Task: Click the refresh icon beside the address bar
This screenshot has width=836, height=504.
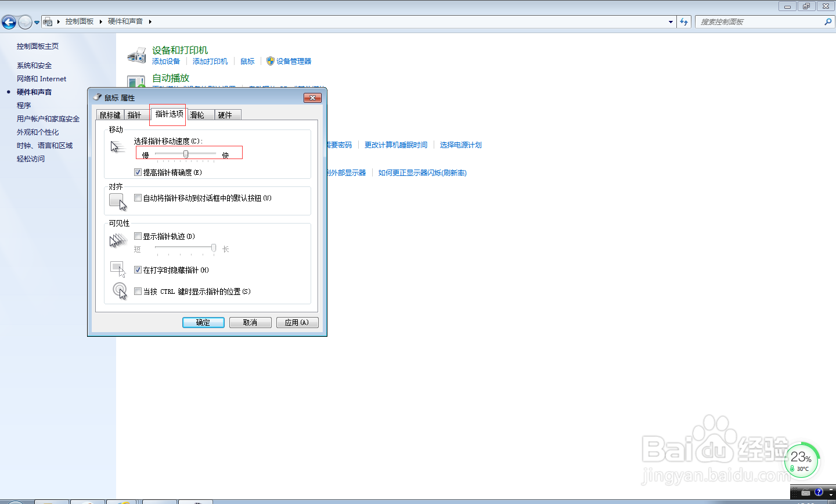Action: [x=684, y=21]
